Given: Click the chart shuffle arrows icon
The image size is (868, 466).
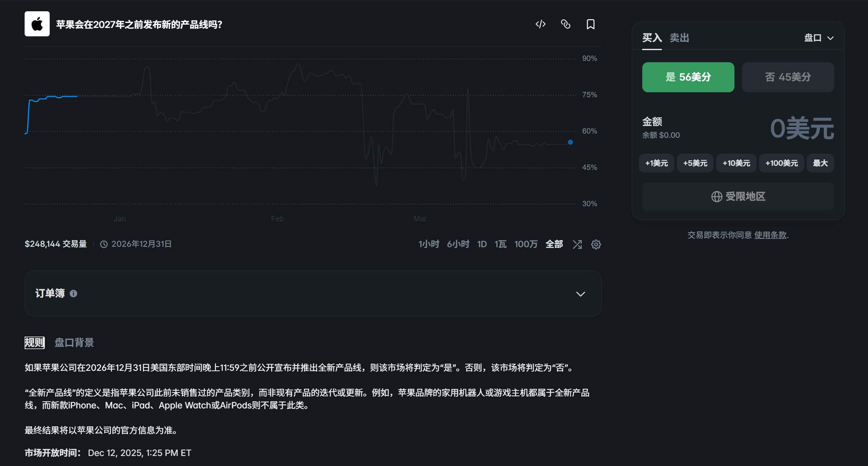Looking at the screenshot, I should (577, 244).
